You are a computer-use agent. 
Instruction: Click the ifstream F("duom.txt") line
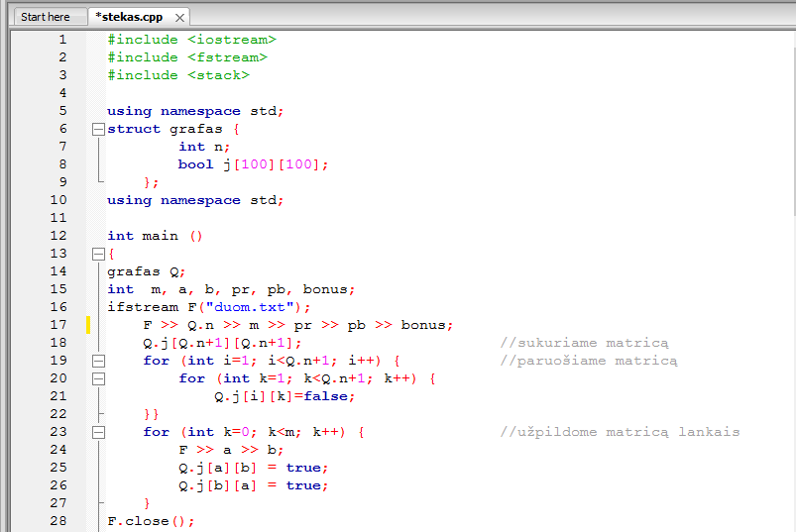coord(208,307)
